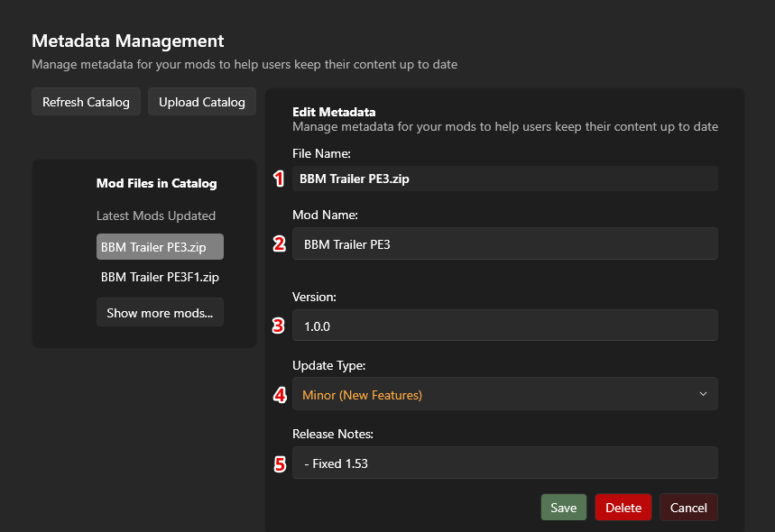The image size is (775, 532).
Task: Cancel editing the metadata
Action: point(688,508)
